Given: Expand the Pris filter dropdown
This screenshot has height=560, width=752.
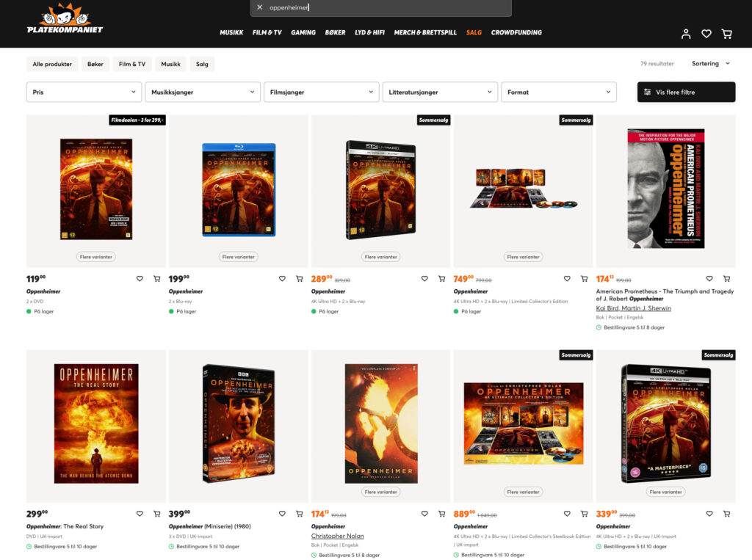Looking at the screenshot, I should click(84, 92).
